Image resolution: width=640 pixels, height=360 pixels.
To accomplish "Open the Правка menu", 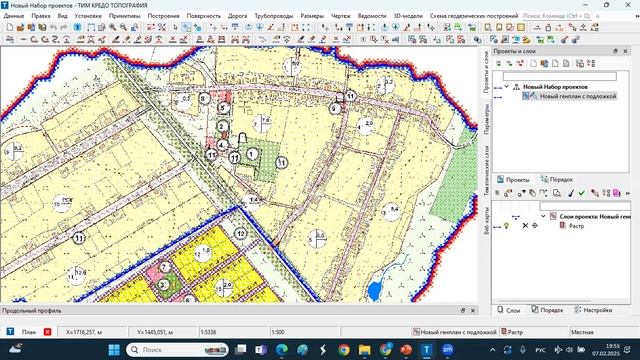I will pos(41,16).
